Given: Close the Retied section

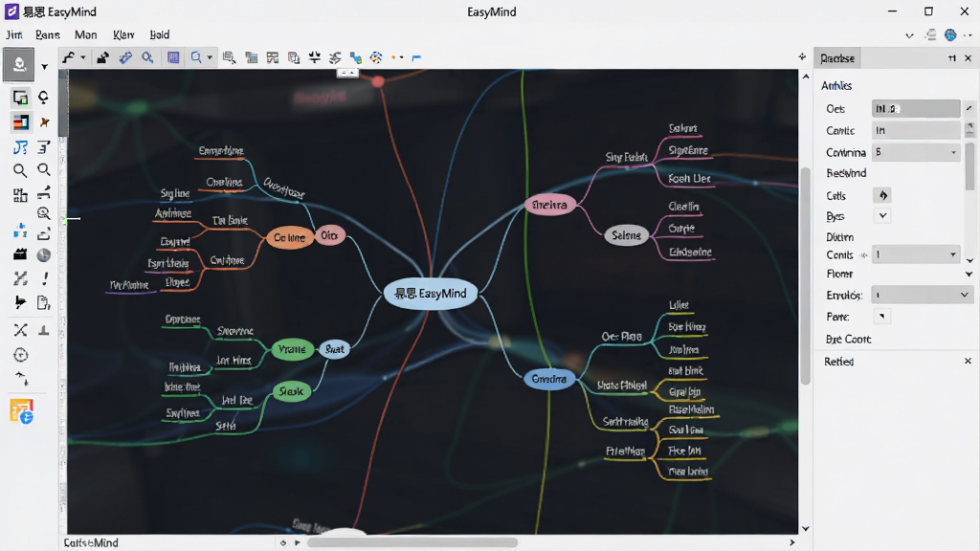Looking at the screenshot, I should [968, 361].
